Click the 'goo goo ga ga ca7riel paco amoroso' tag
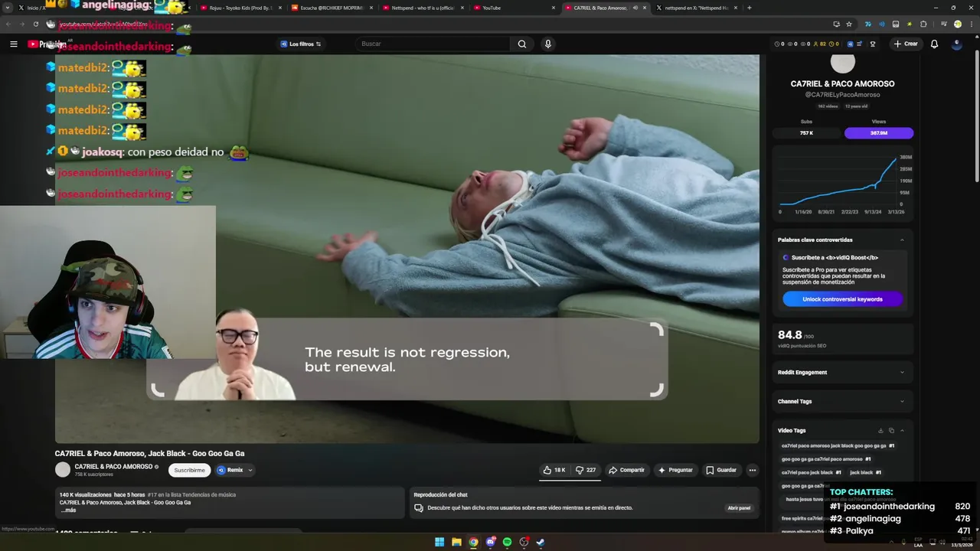The image size is (980, 551). tap(825, 459)
